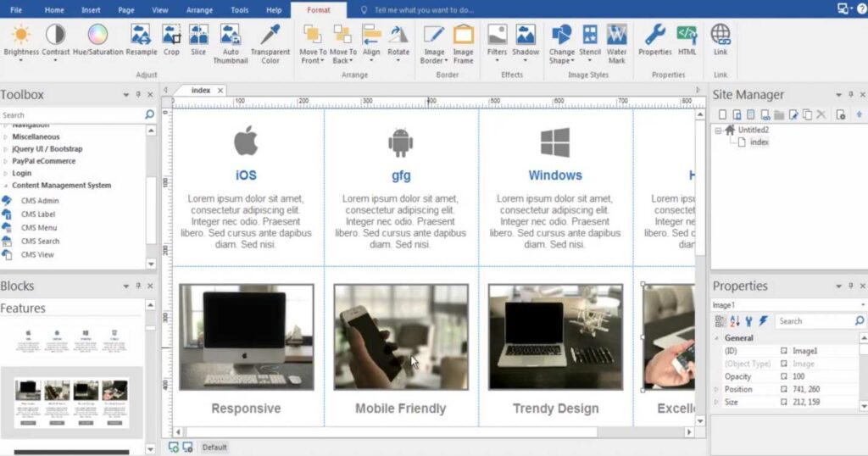Click the New Folder icon in Site Manager

779,114
